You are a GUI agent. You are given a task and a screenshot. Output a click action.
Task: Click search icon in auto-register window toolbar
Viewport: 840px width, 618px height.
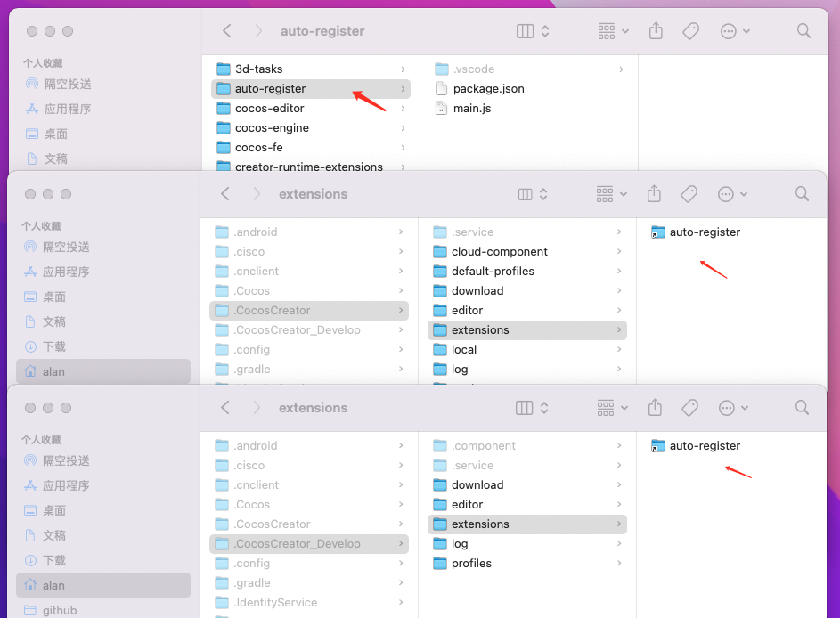803,31
